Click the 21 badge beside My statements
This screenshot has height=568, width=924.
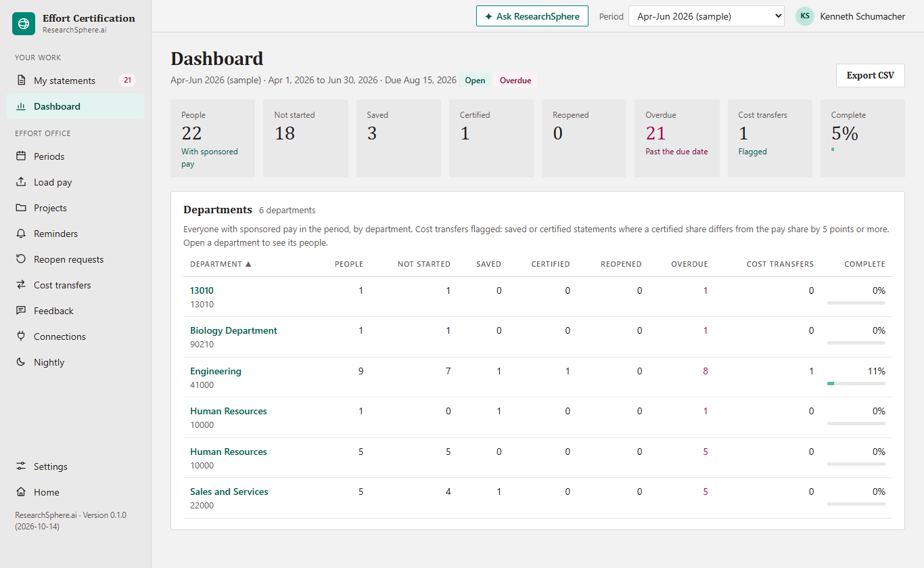(x=127, y=81)
